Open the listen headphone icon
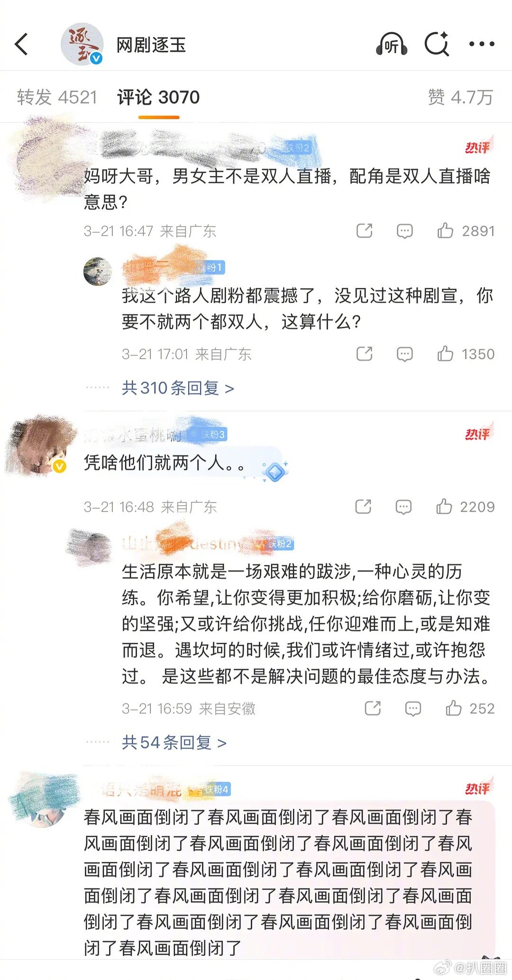The height and width of the screenshot is (980, 512). [x=392, y=45]
